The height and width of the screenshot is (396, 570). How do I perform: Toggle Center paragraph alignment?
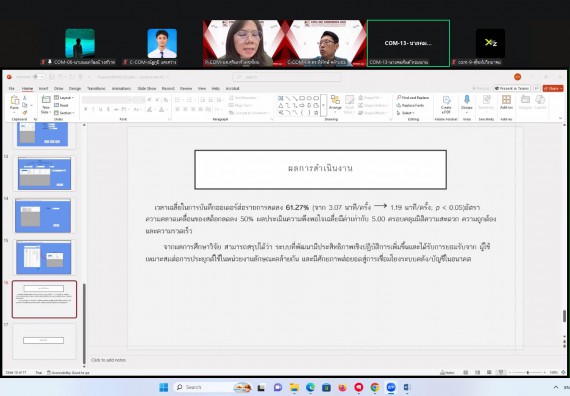coord(185,109)
